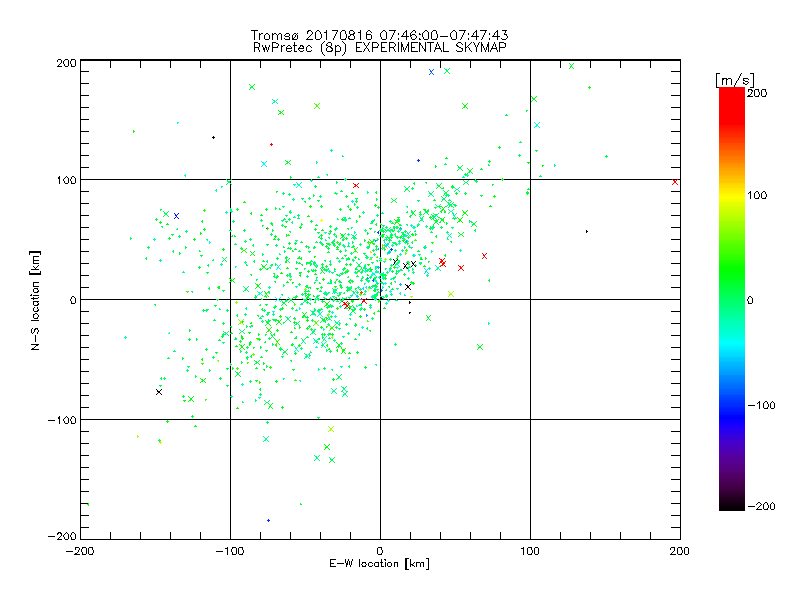Click the subtitle "RwPretec (8p) EXPERIMENTAL SKYMAP"

coord(380,48)
